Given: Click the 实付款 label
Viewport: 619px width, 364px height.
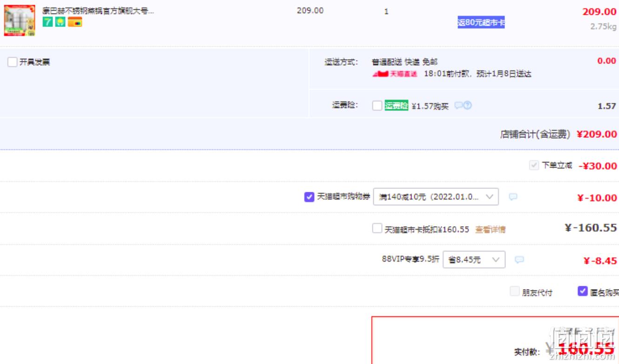Looking at the screenshot, I should [x=527, y=352].
